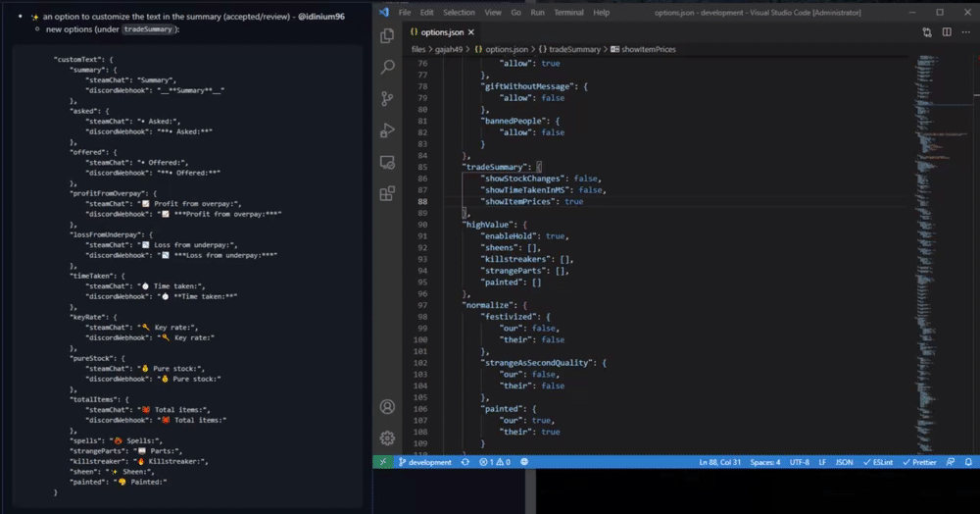Open the errors and warnings indicator
This screenshot has height=514, width=980.
(495, 462)
